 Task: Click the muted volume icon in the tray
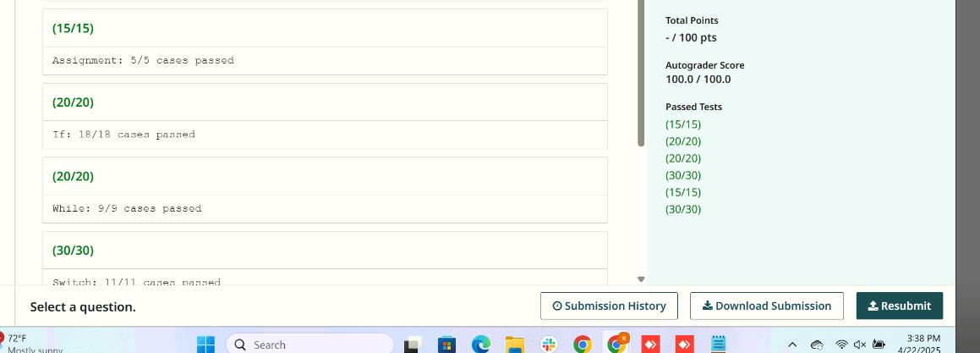[x=860, y=345]
